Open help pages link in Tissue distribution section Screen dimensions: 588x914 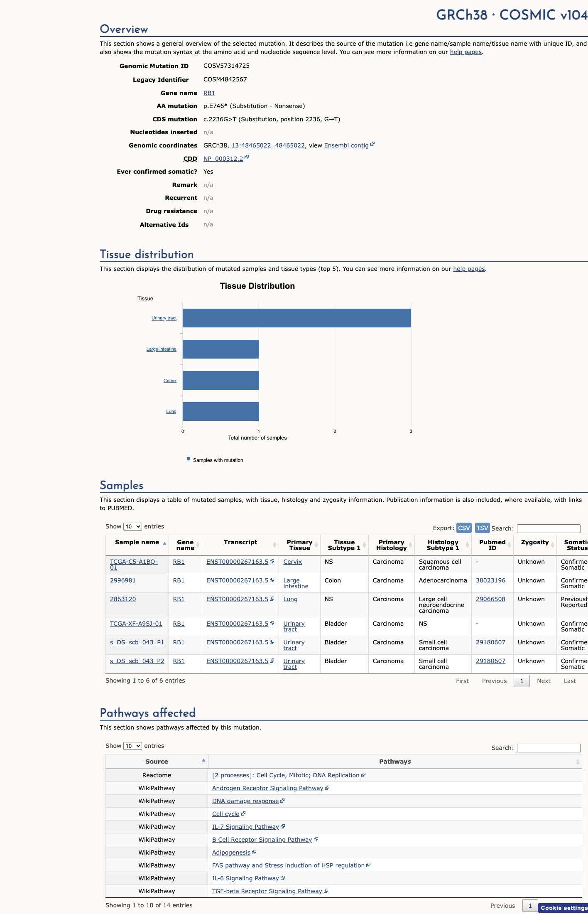(x=469, y=269)
